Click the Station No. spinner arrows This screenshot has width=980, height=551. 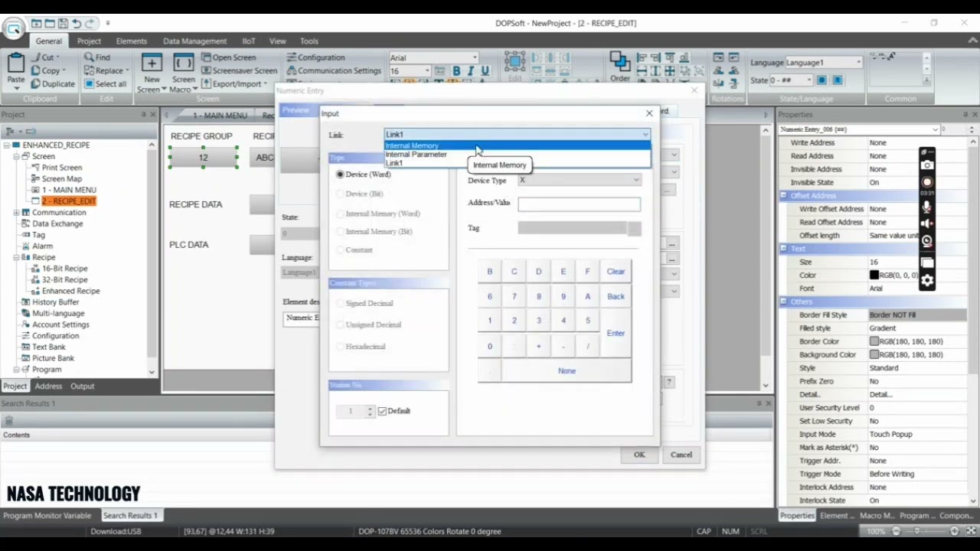click(370, 412)
